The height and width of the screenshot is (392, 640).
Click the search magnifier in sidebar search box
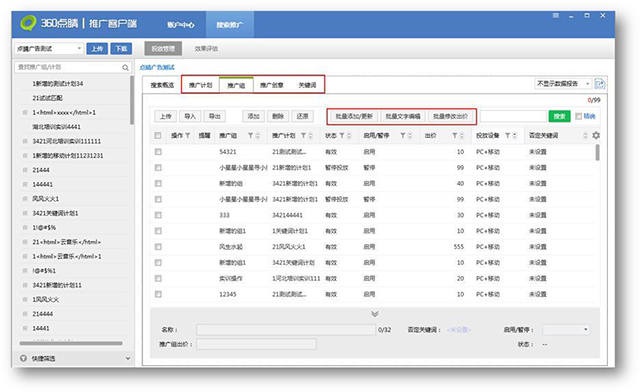coord(125,68)
